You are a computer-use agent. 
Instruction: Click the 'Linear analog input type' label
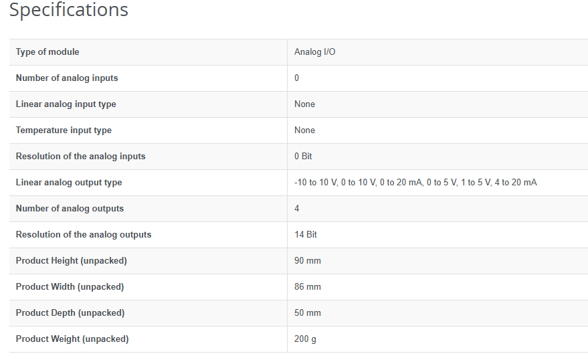[x=66, y=104]
